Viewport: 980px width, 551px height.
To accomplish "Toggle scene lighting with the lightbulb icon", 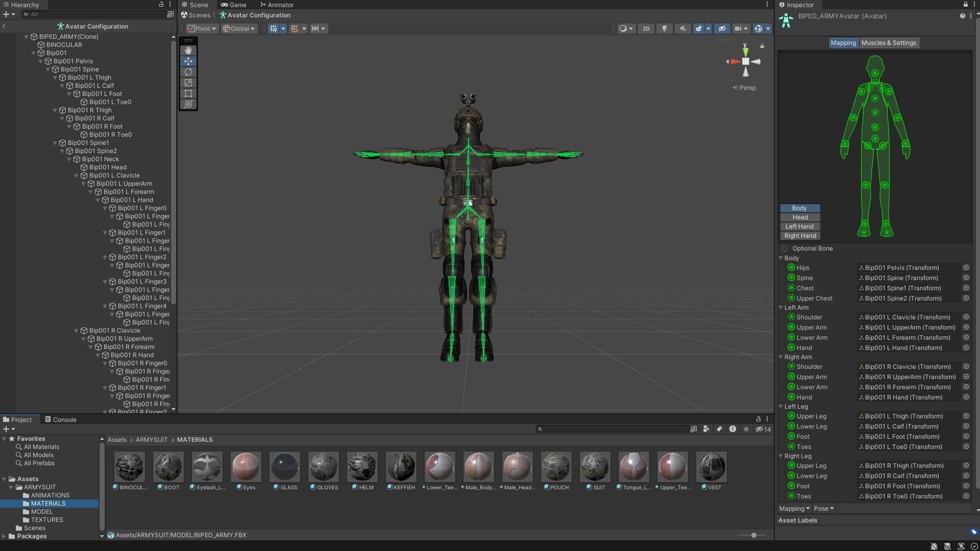I will click(x=665, y=29).
